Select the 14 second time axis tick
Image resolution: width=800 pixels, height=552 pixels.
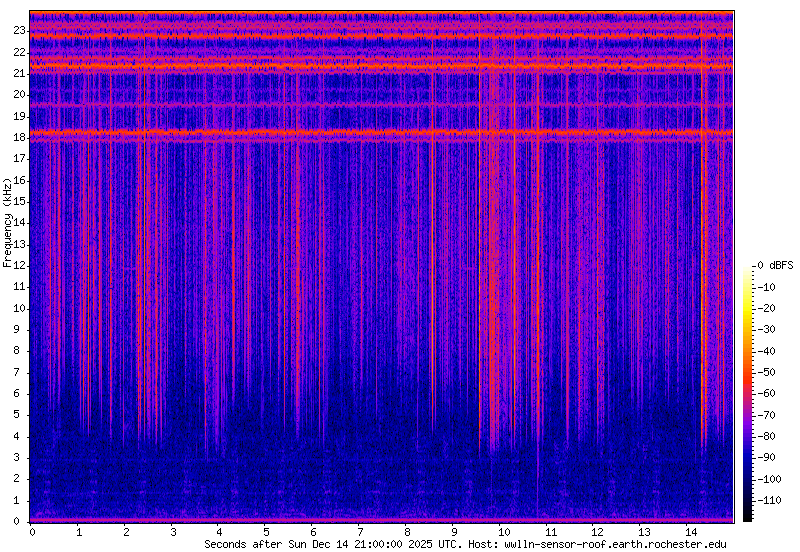[689, 532]
